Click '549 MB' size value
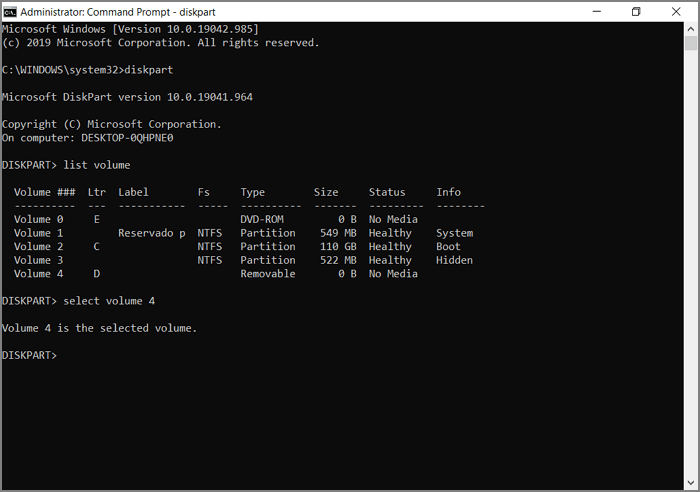Screen dimensions: 700x492 coord(338,233)
